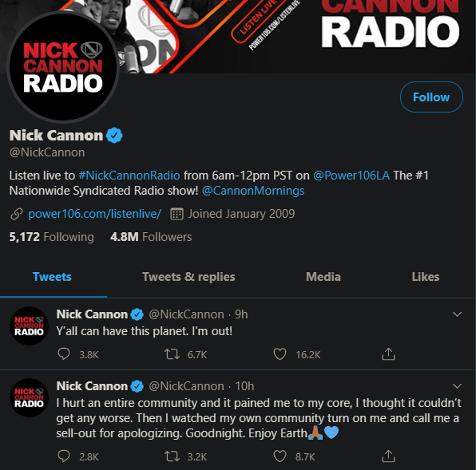Share the "Y'all can have this planet" tweet
Image resolution: width=476 pixels, height=470 pixels.
pyautogui.click(x=388, y=353)
